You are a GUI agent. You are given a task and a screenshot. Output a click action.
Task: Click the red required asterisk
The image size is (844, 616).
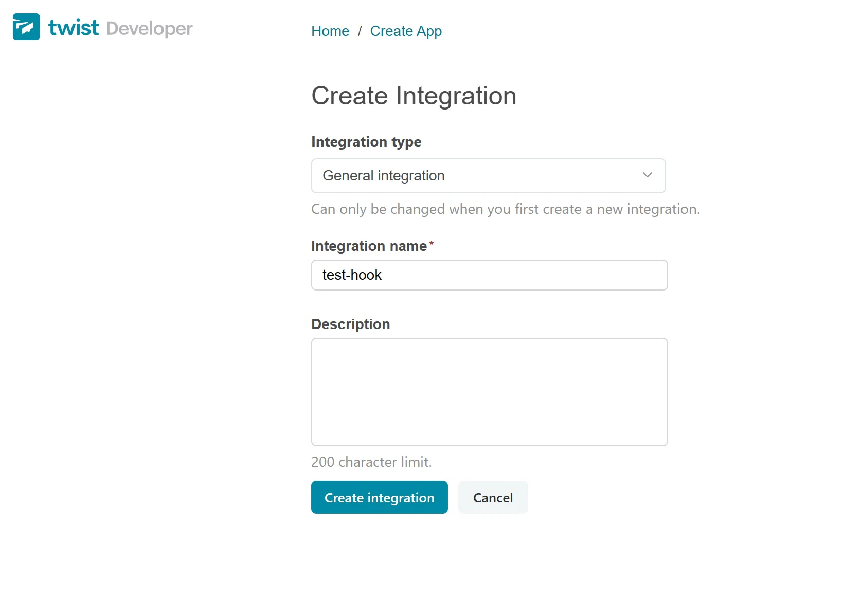[432, 244]
